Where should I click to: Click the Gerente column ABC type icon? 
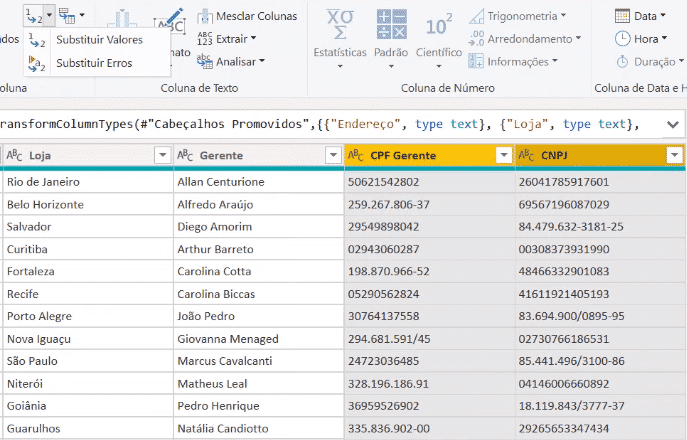[185, 155]
